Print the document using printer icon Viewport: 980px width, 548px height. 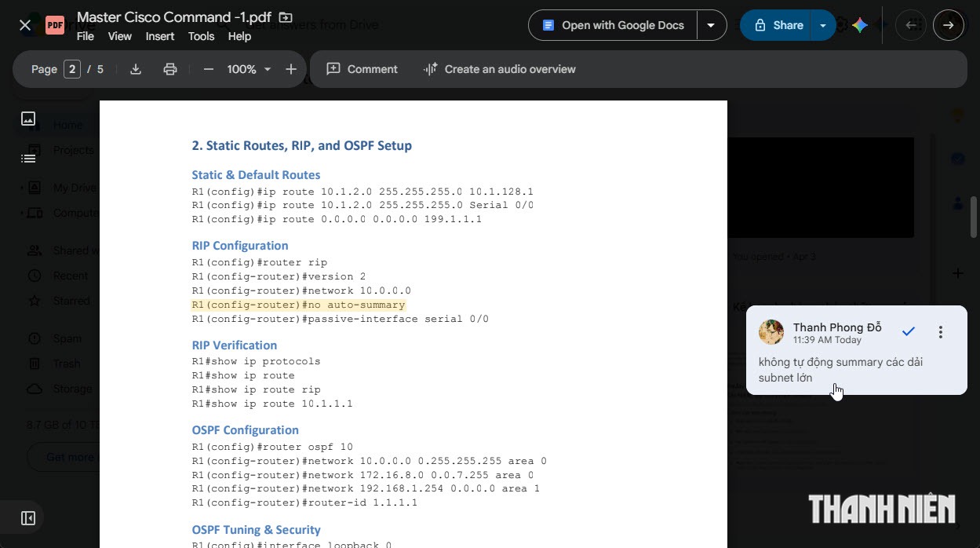coord(170,69)
